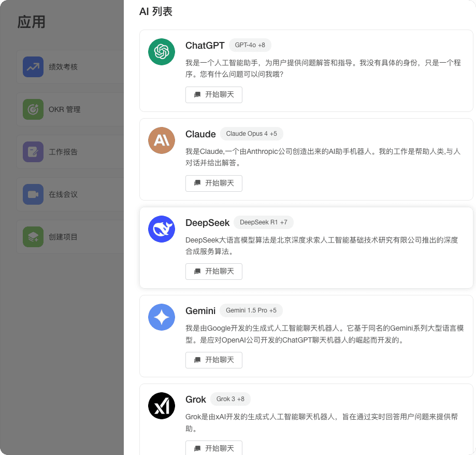Viewport: 476px width, 455px height.
Task: Click the Gemini star logo avatar
Action: pos(162,317)
